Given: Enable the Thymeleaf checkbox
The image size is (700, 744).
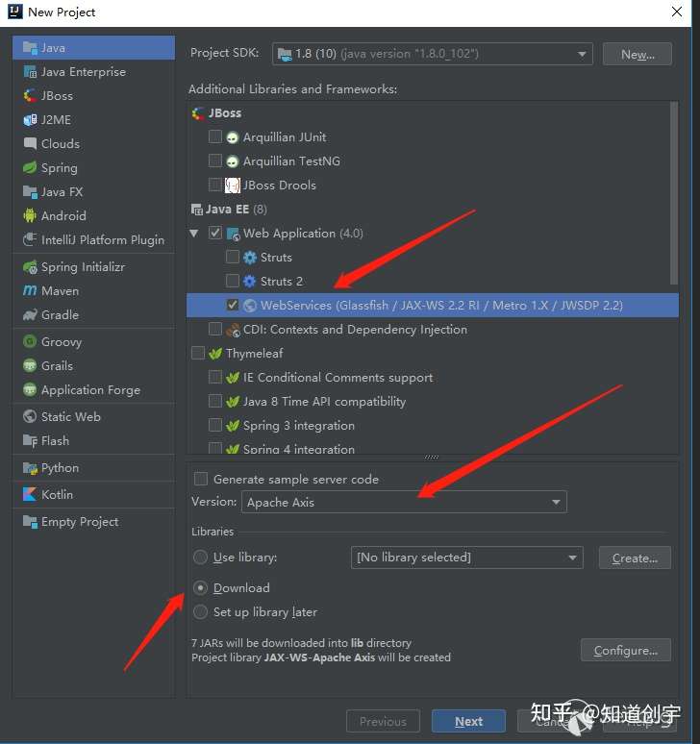Looking at the screenshot, I should (198, 353).
